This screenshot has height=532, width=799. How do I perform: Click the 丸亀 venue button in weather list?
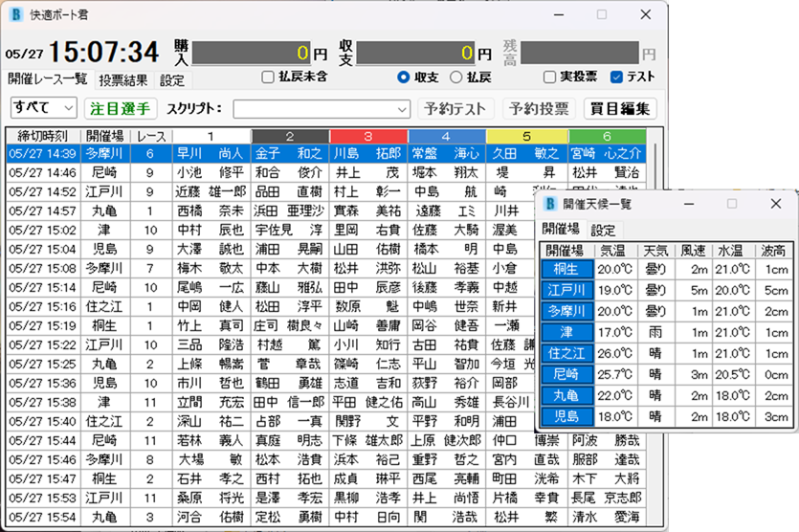pyautogui.click(x=567, y=395)
